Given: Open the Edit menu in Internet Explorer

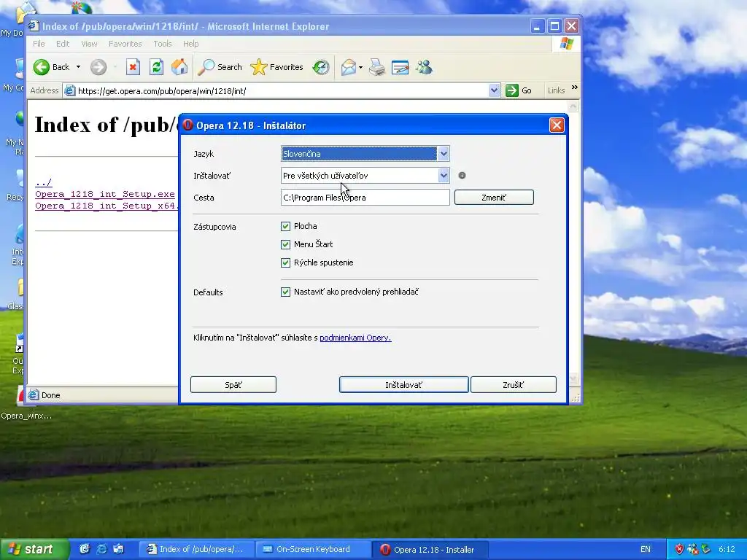Looking at the screenshot, I should coord(63,44).
